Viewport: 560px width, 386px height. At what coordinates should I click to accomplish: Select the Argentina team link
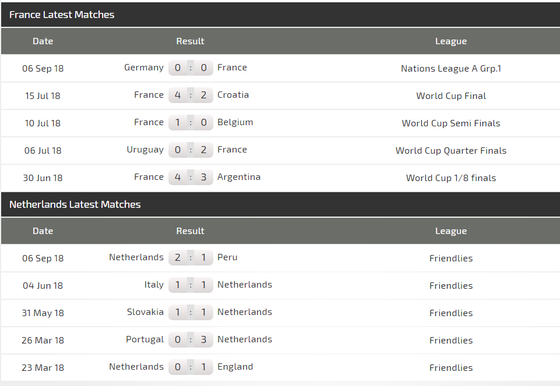[239, 177]
